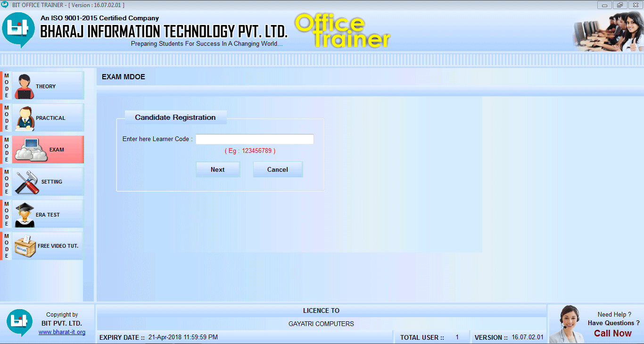
Task: Click Preparing Students For Success tagline
Action: [x=206, y=44]
